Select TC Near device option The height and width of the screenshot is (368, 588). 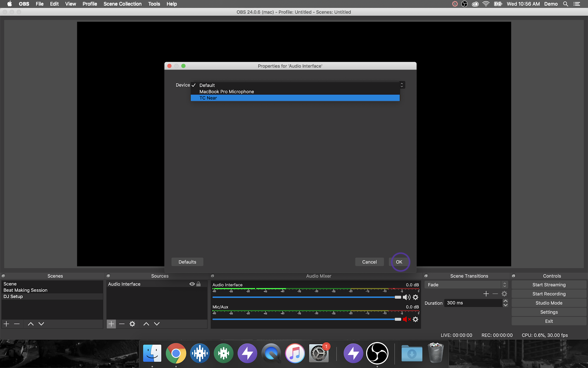[295, 98]
